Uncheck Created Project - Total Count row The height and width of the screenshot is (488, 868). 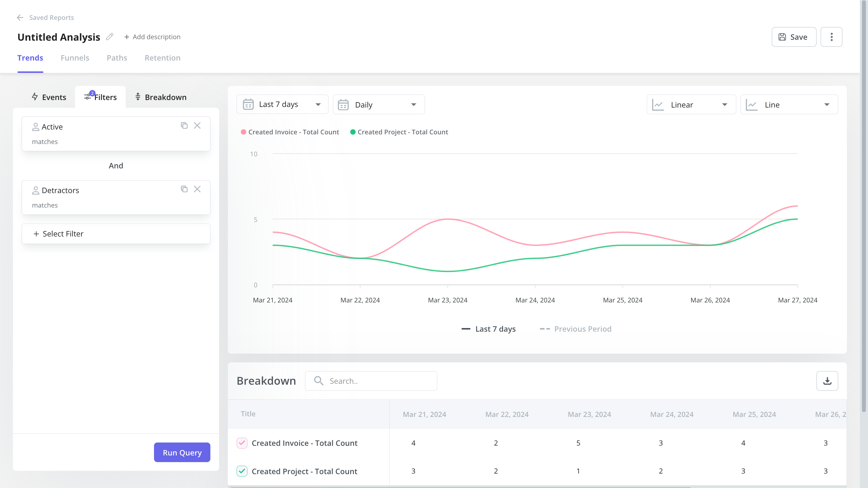242,471
